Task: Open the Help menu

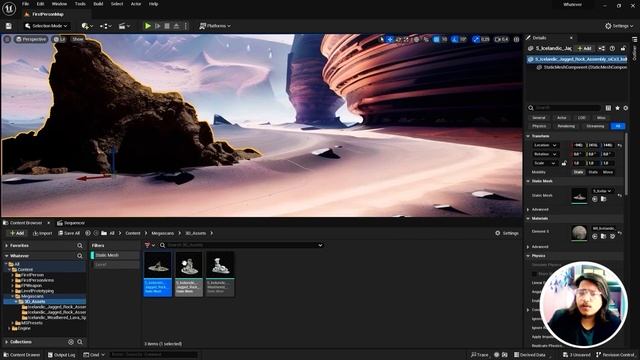Action: (153, 4)
